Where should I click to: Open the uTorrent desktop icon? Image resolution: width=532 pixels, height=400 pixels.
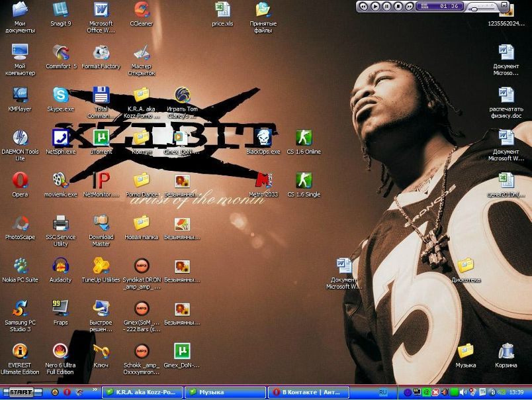pyautogui.click(x=101, y=138)
